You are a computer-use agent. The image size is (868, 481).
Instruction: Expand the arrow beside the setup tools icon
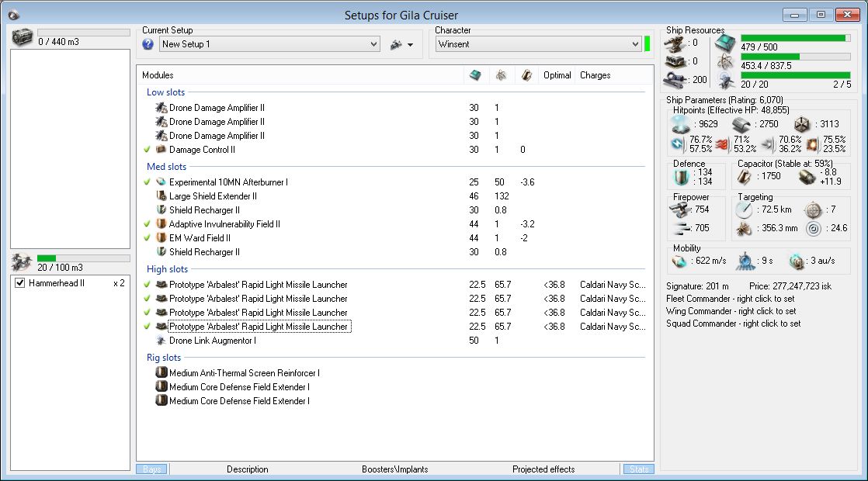410,45
